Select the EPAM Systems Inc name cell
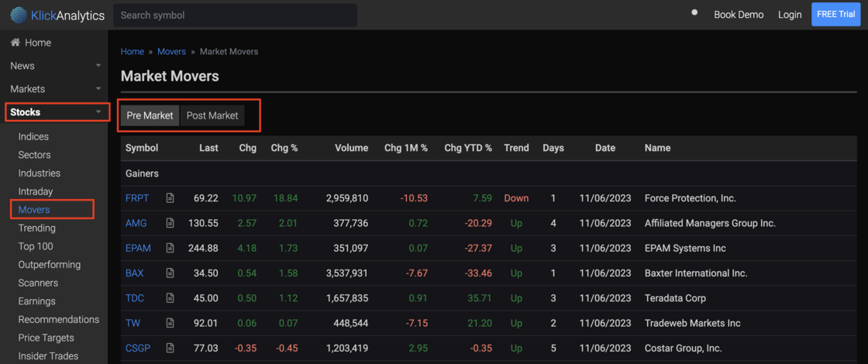Viewport: 868px width, 364px height. [685, 249]
